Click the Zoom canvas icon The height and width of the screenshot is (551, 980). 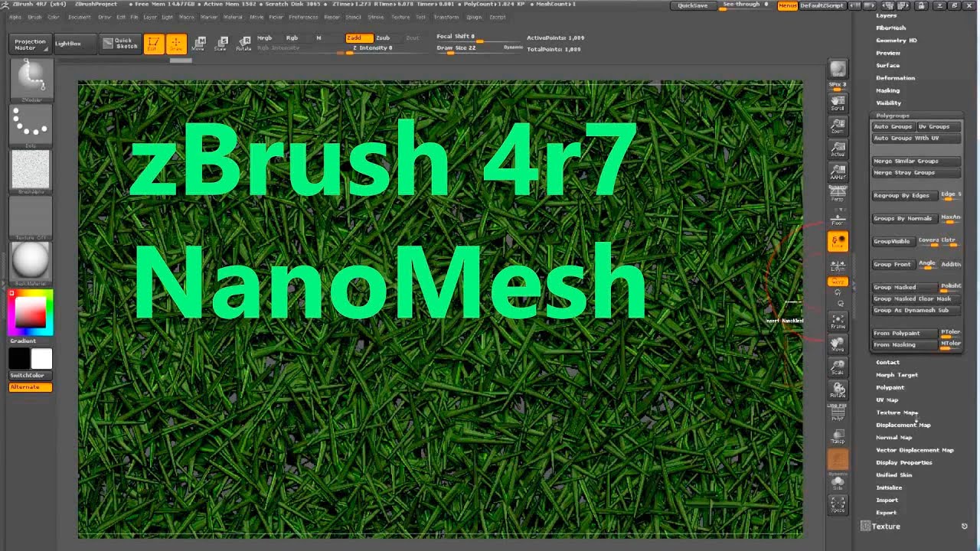pyautogui.click(x=838, y=126)
